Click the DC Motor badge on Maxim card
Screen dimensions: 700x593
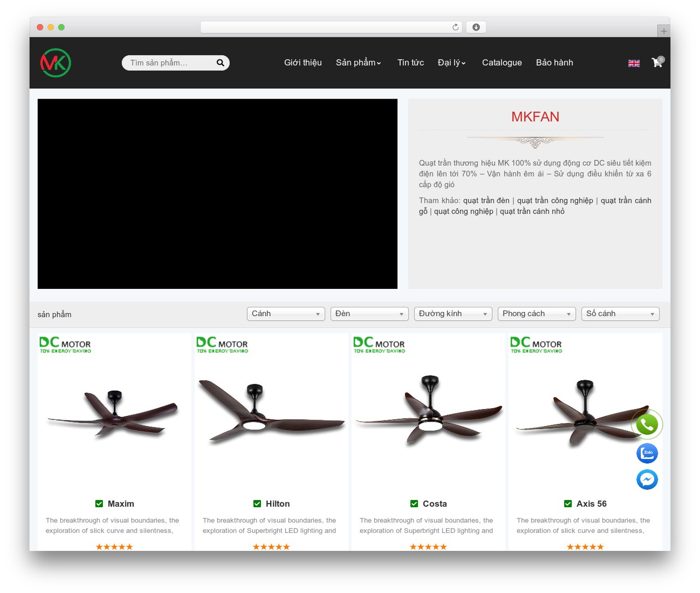click(x=65, y=345)
